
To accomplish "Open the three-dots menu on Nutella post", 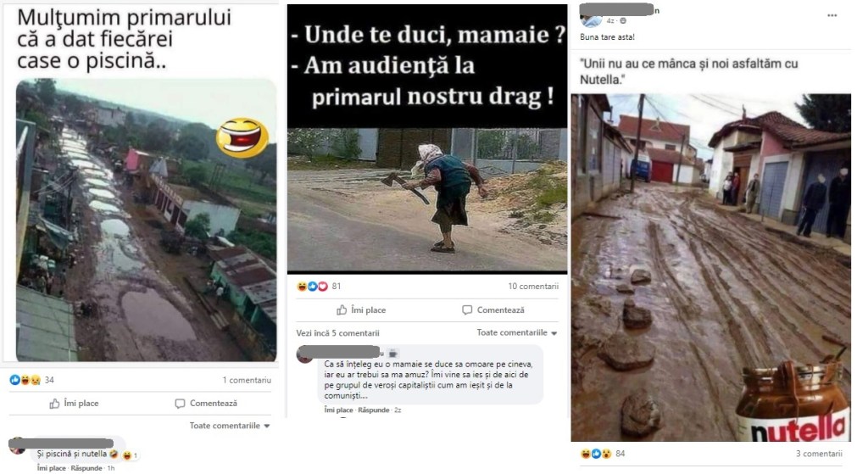I will (x=832, y=15).
